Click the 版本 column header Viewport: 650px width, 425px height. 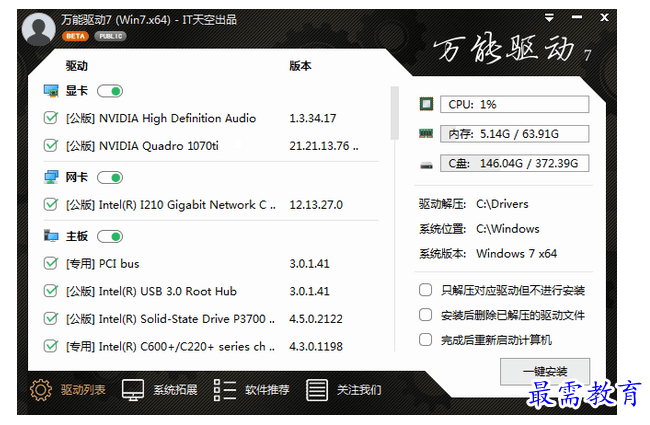pos(300,66)
